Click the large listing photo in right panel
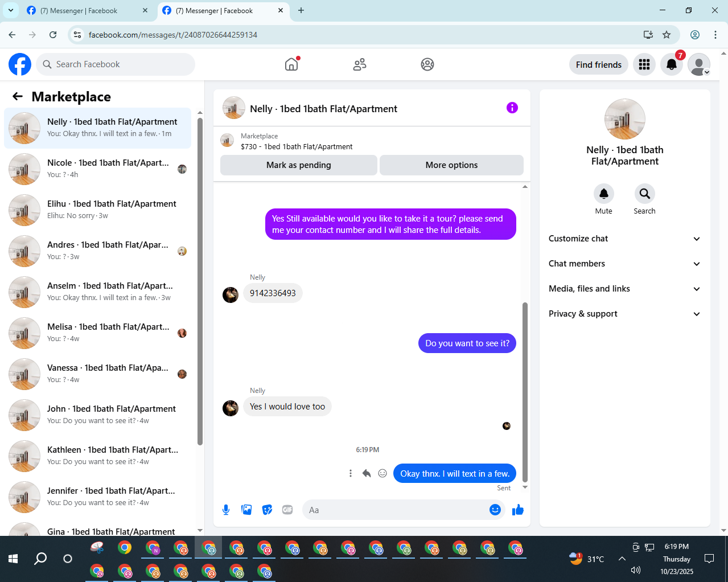The height and width of the screenshot is (582, 728). pos(625,119)
